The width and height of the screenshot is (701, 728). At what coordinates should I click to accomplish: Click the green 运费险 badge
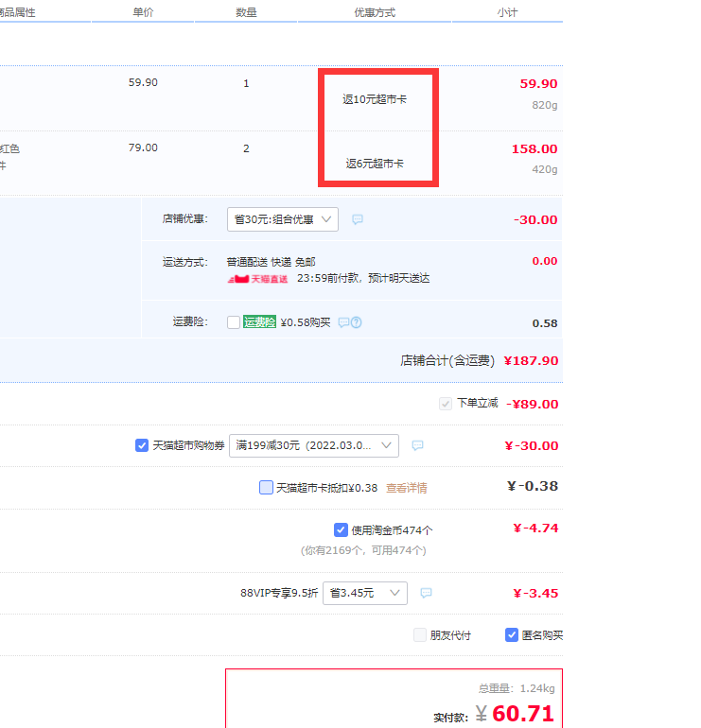[x=259, y=321]
